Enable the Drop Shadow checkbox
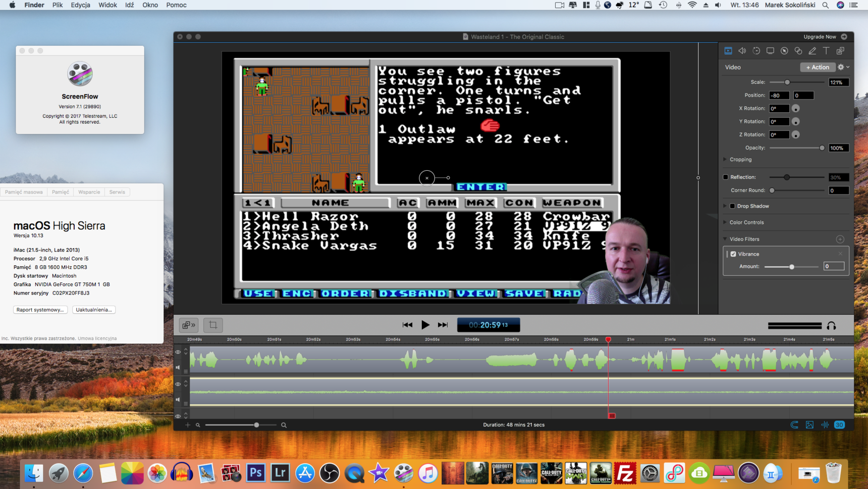The image size is (868, 489). pyautogui.click(x=733, y=206)
